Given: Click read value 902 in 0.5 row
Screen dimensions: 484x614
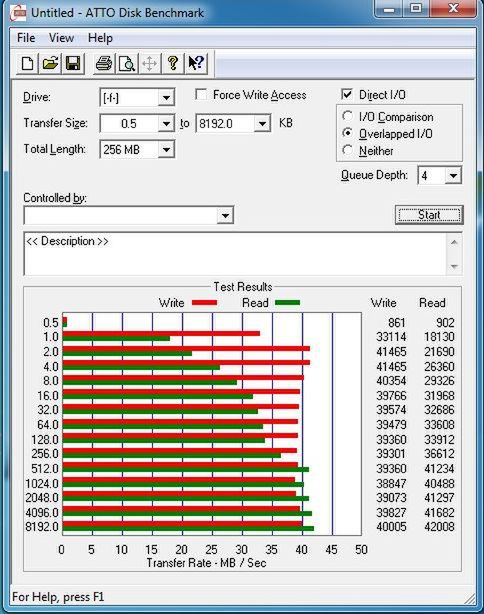Looking at the screenshot, I should (445, 323).
